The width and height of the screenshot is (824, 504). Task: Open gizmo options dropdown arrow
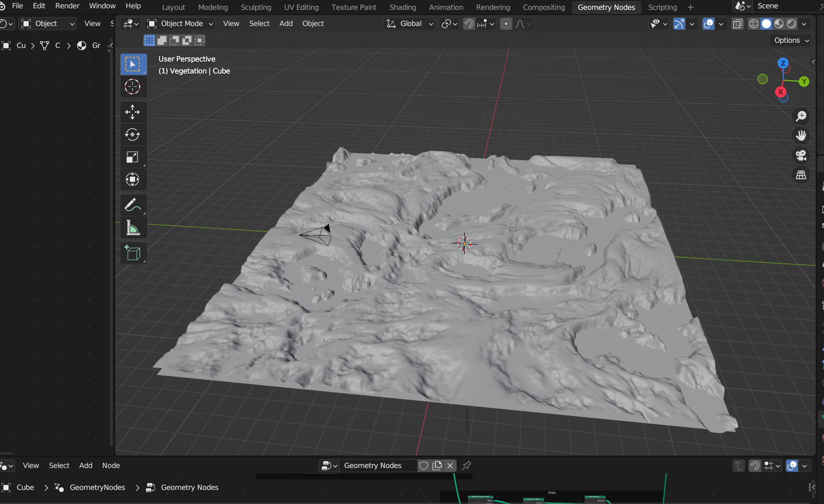click(692, 24)
